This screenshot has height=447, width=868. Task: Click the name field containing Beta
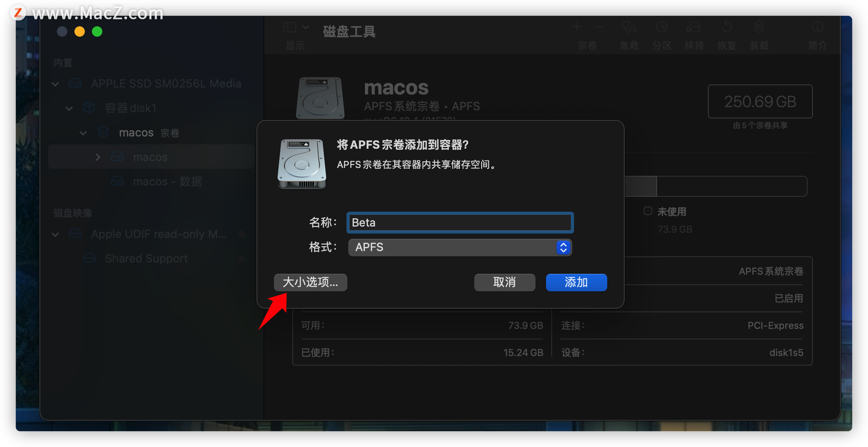(460, 222)
